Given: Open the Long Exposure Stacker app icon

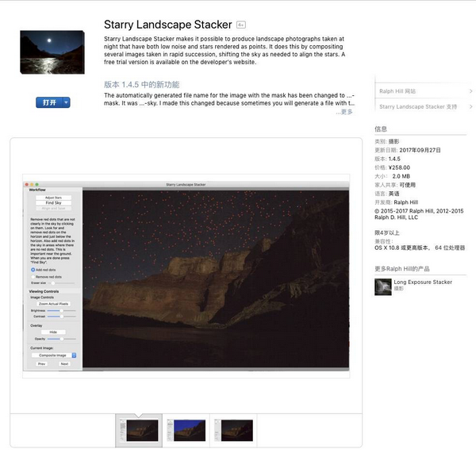Looking at the screenshot, I should (x=383, y=286).
